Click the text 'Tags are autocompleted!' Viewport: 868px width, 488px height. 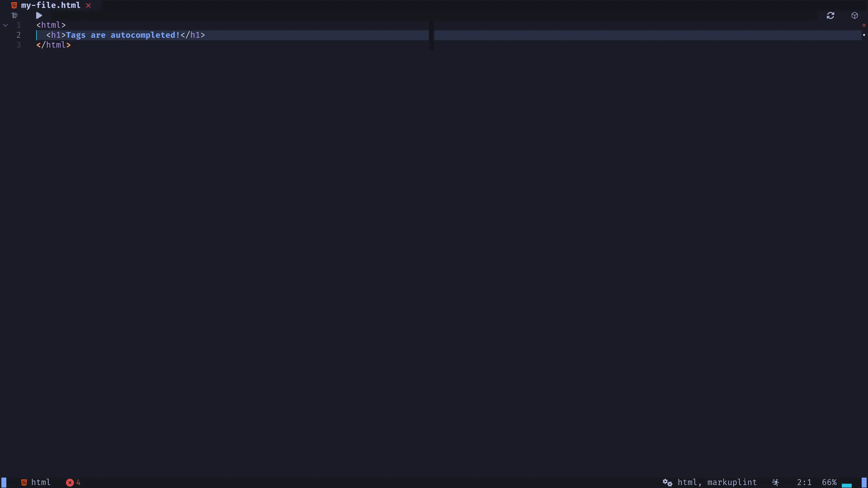pos(123,35)
